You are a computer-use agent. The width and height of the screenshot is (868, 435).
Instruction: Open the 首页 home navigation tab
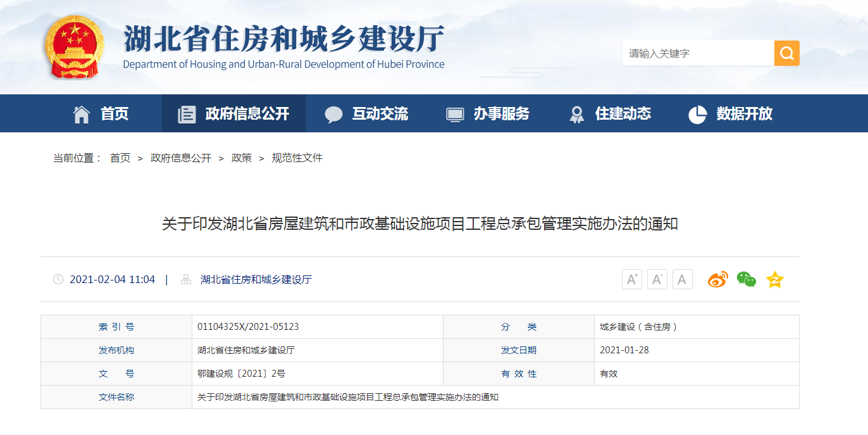(101, 114)
